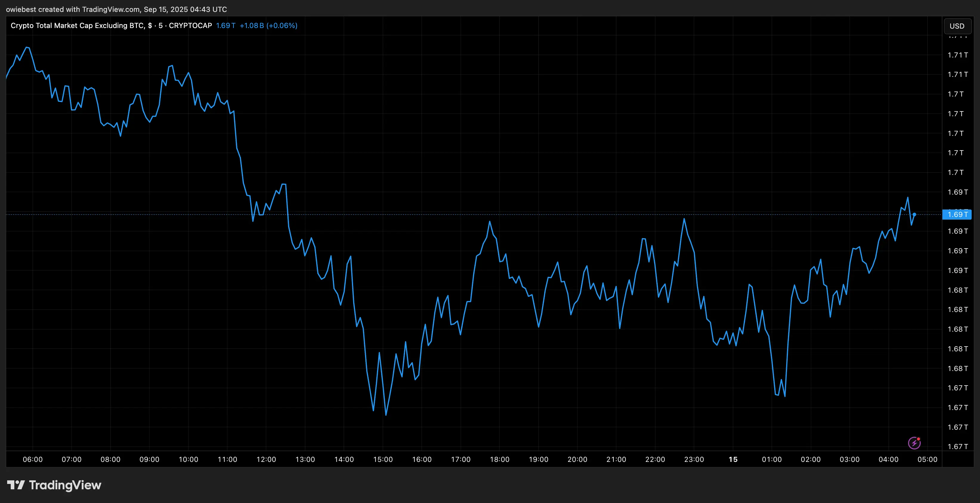Click the 16:00 time axis label
980x503 pixels.
(422, 459)
